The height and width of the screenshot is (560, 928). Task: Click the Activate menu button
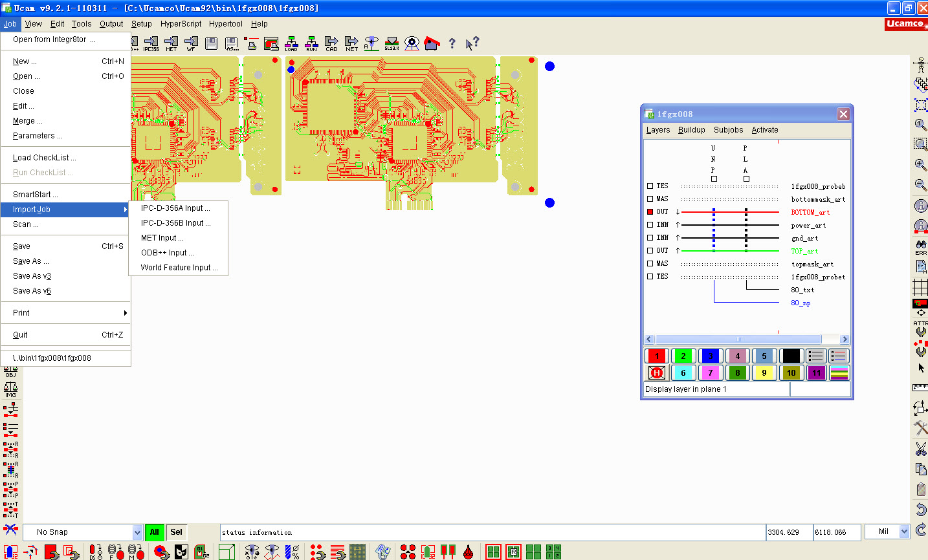pyautogui.click(x=764, y=130)
